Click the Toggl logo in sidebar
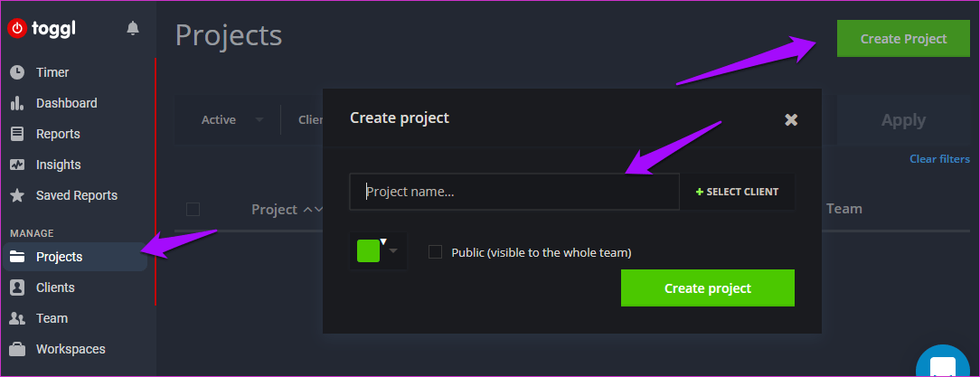Image resolution: width=980 pixels, height=377 pixels. pyautogui.click(x=42, y=28)
